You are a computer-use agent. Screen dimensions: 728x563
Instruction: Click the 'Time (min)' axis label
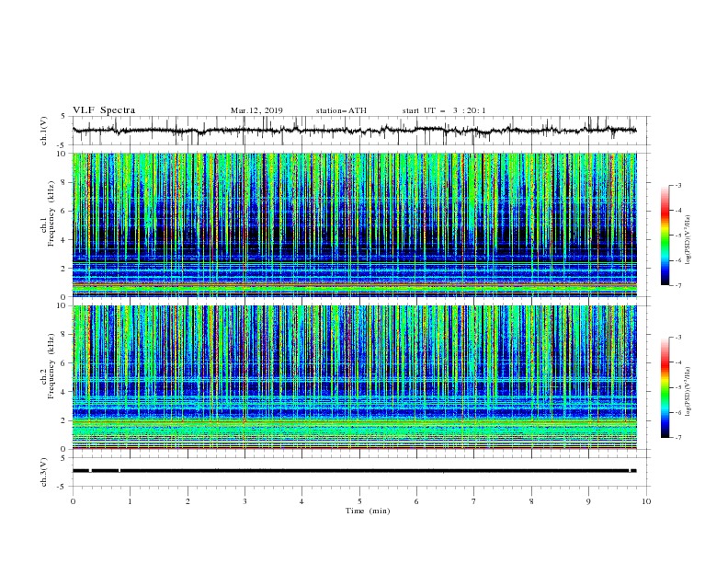point(368,511)
